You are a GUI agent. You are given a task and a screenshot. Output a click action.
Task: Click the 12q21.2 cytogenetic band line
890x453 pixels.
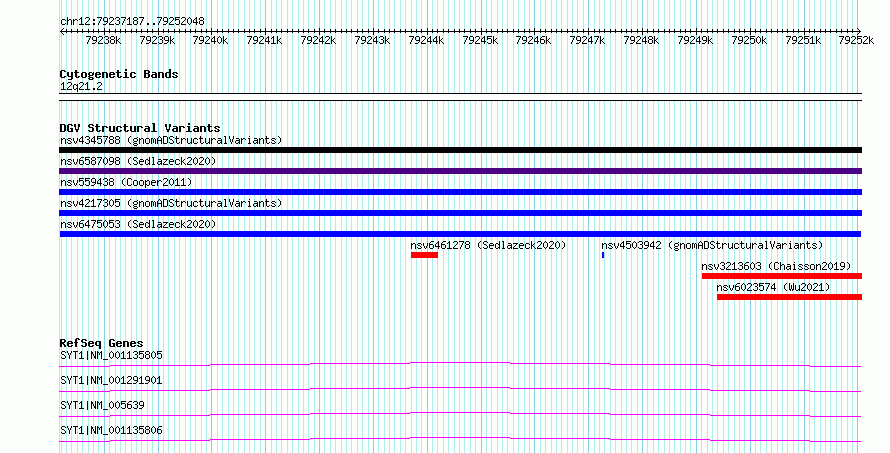(460, 97)
